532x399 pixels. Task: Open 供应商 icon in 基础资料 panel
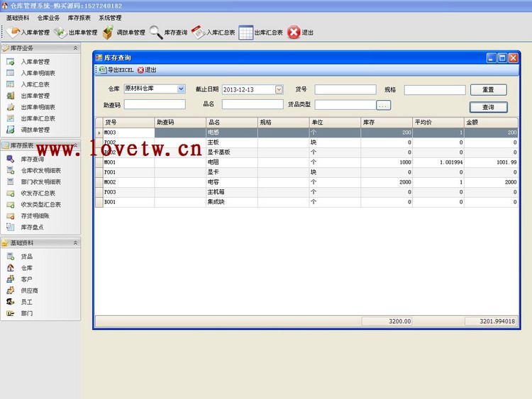pos(11,291)
